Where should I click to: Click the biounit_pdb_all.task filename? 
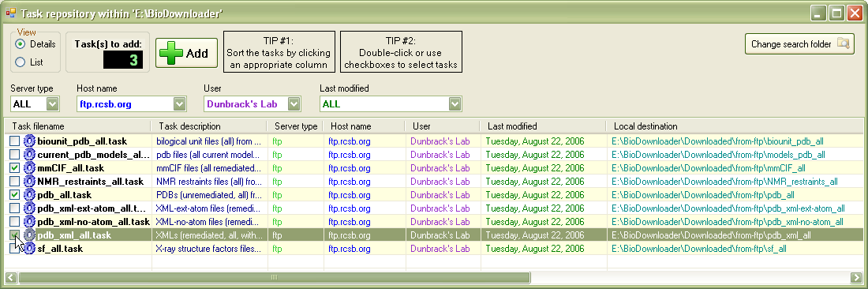point(82,141)
